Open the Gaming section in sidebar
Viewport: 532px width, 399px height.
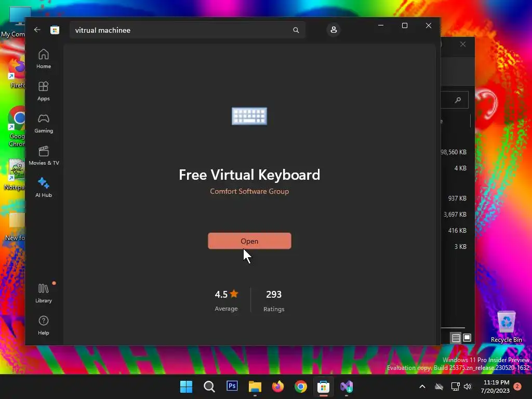[x=44, y=123]
